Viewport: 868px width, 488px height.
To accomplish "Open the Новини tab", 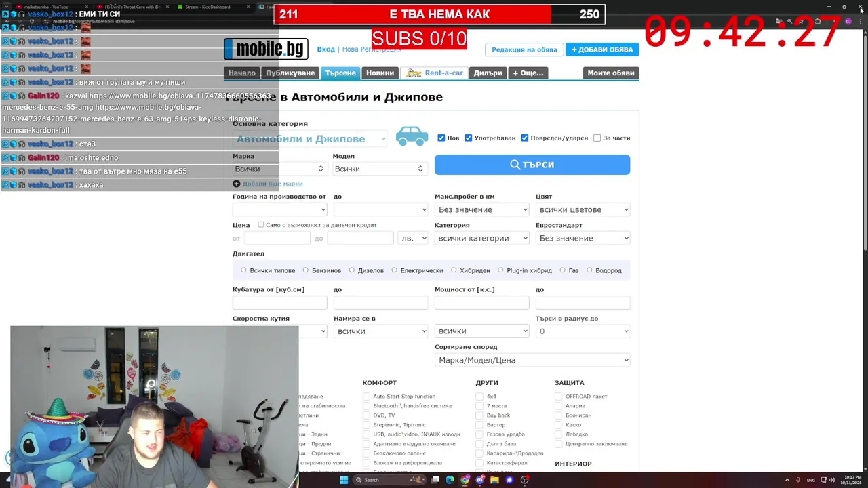I will pos(380,73).
